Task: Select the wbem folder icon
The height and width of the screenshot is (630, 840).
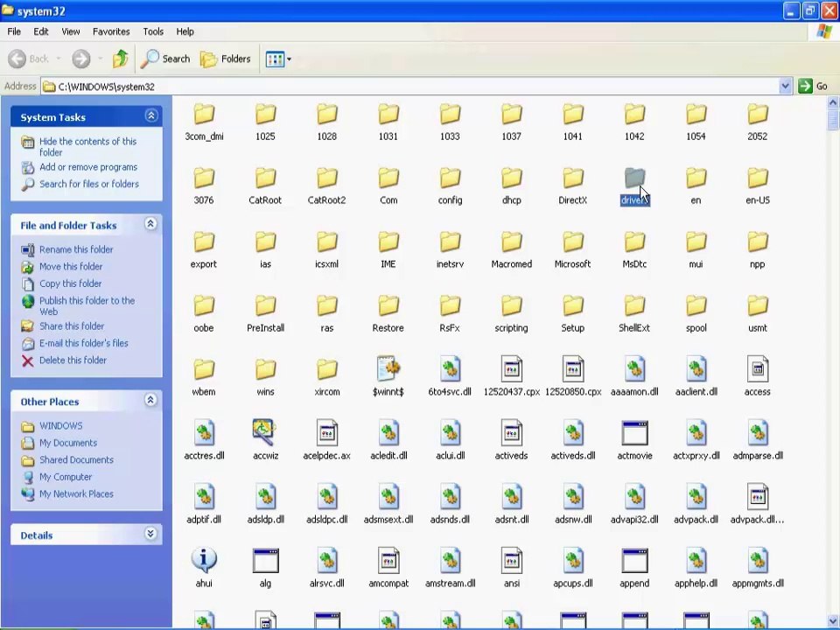Action: 204,369
